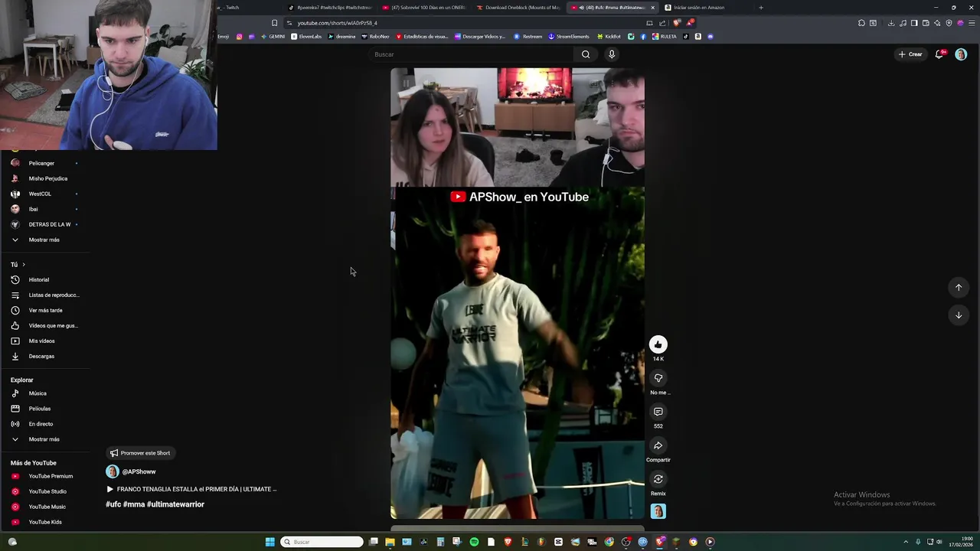Image resolution: width=980 pixels, height=551 pixels.
Task: Open Listas de reproducción
Action: click(46, 295)
